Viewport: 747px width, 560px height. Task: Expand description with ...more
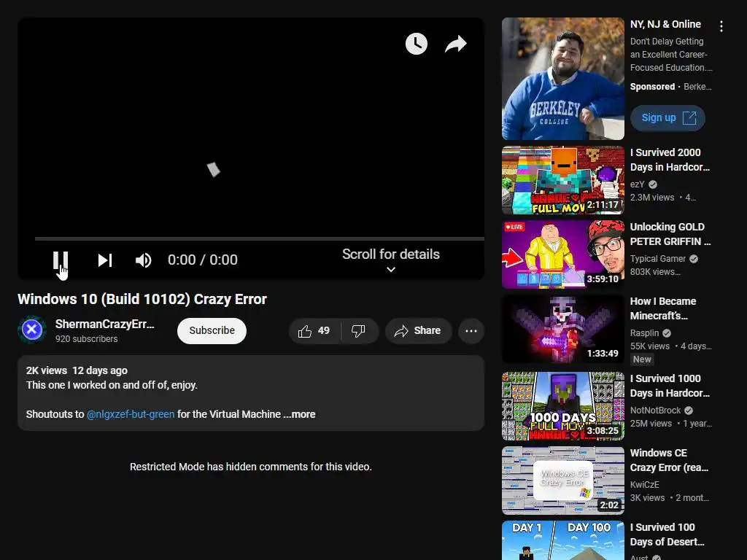(x=300, y=414)
